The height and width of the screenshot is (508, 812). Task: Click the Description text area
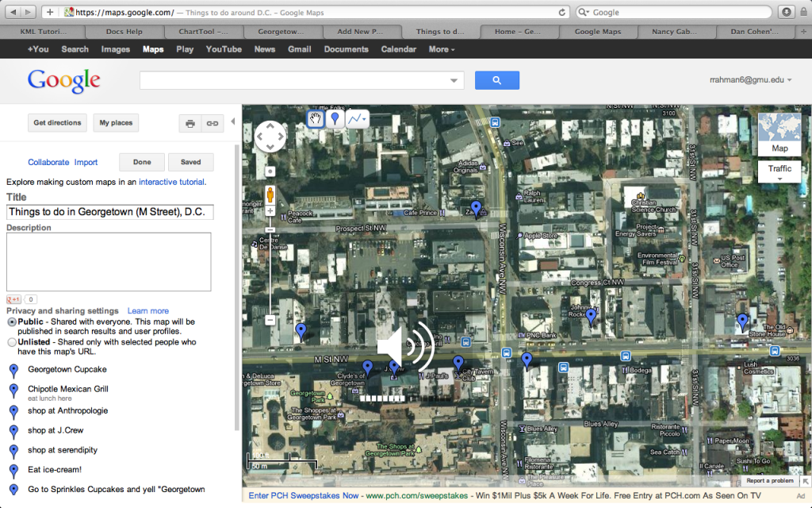[x=109, y=262]
